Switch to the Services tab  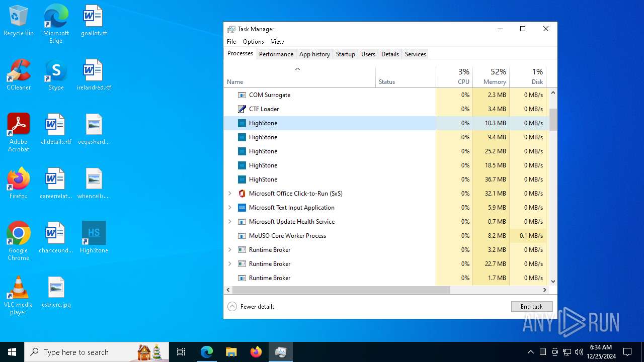tap(416, 54)
